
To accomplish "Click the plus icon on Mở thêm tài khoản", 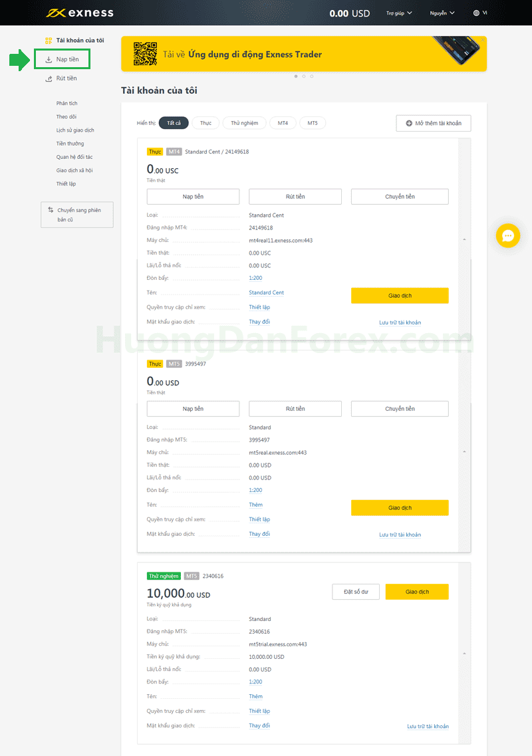I will (409, 124).
